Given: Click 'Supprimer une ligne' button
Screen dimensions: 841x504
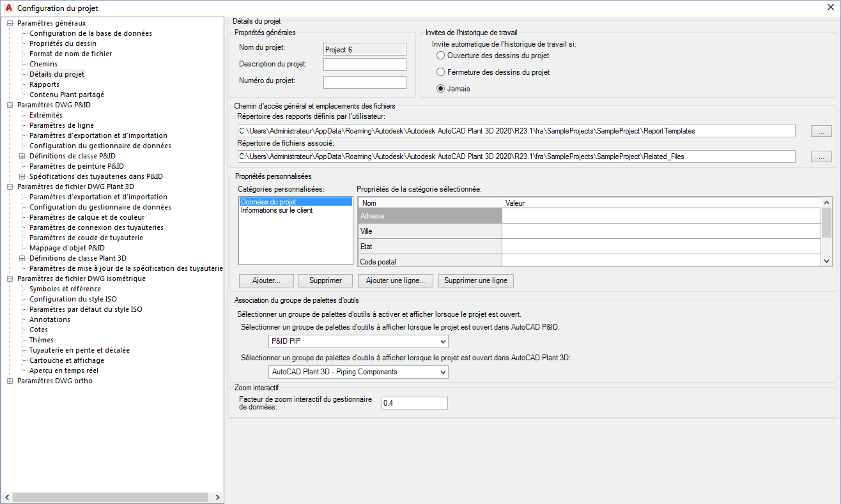Looking at the screenshot, I should tap(475, 280).
